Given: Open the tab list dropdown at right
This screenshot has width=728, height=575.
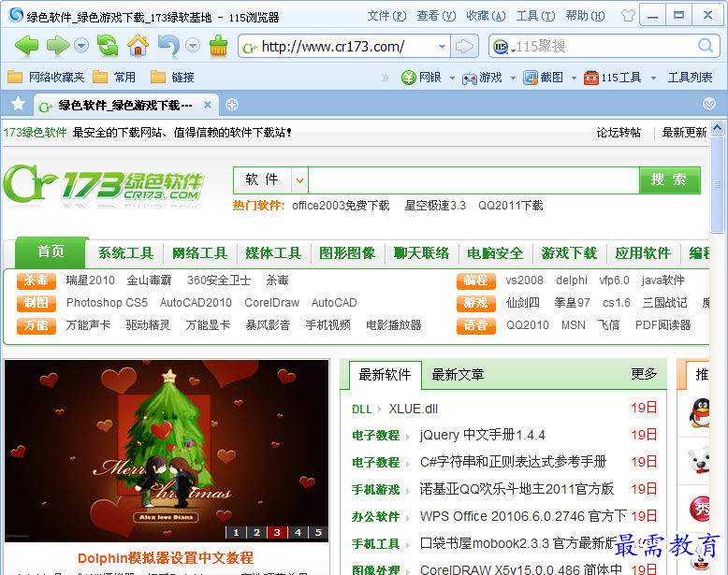Looking at the screenshot, I should coord(709,104).
